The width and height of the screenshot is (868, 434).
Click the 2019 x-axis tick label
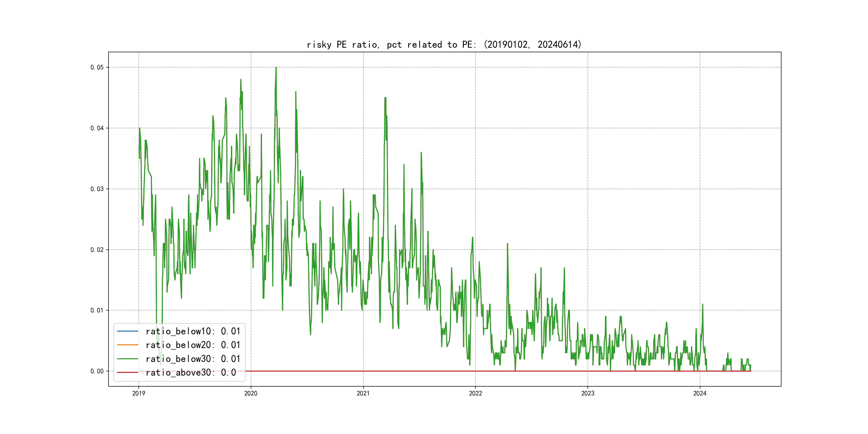139,393
